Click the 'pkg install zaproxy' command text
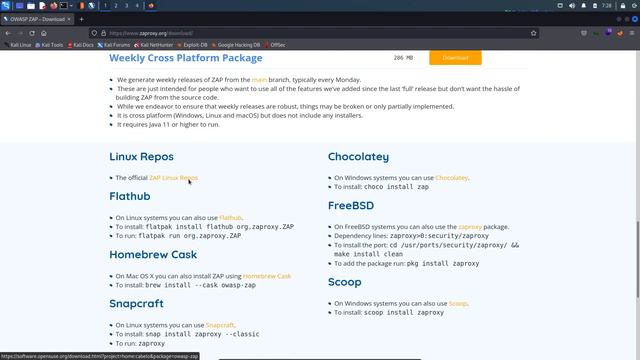This screenshot has width=640, height=360. (443, 263)
